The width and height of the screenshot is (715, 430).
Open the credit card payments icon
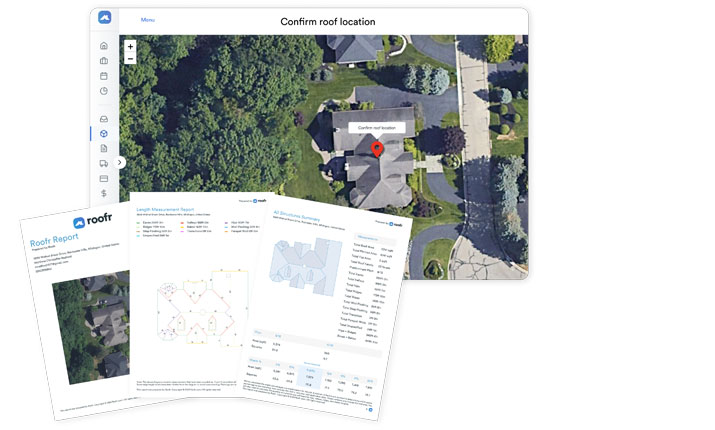point(104,178)
